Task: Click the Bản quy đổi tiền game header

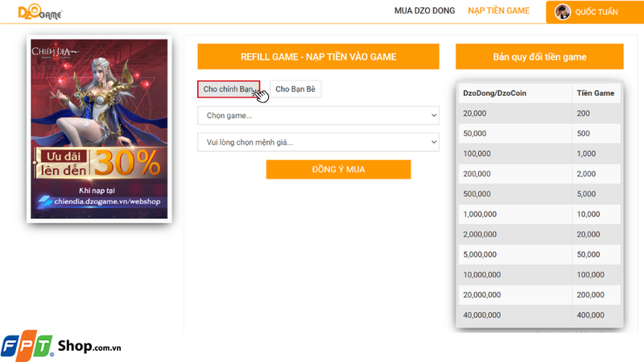Action: (x=539, y=56)
